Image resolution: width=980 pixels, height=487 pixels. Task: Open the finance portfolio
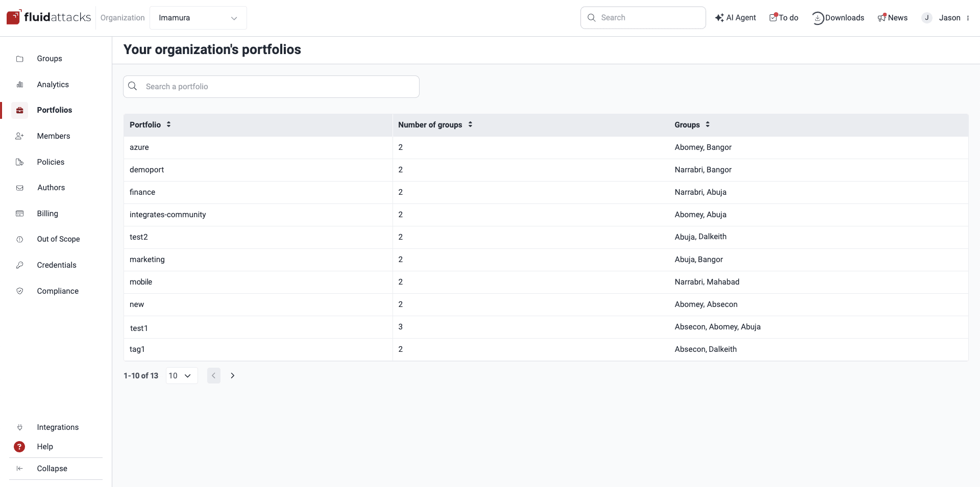pyautogui.click(x=142, y=192)
